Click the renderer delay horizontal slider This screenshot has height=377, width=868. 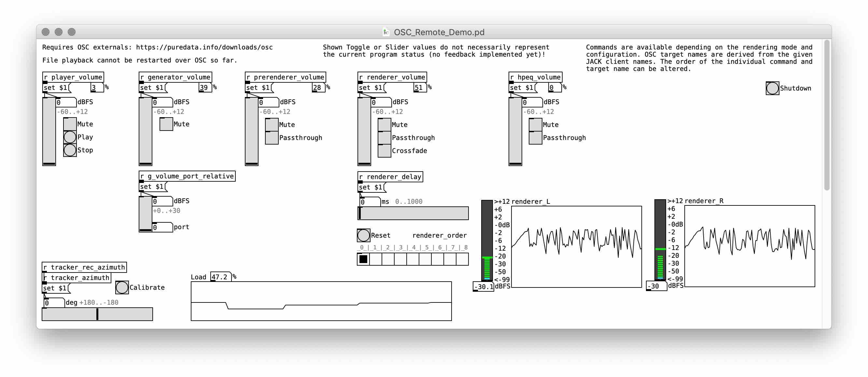pyautogui.click(x=413, y=213)
